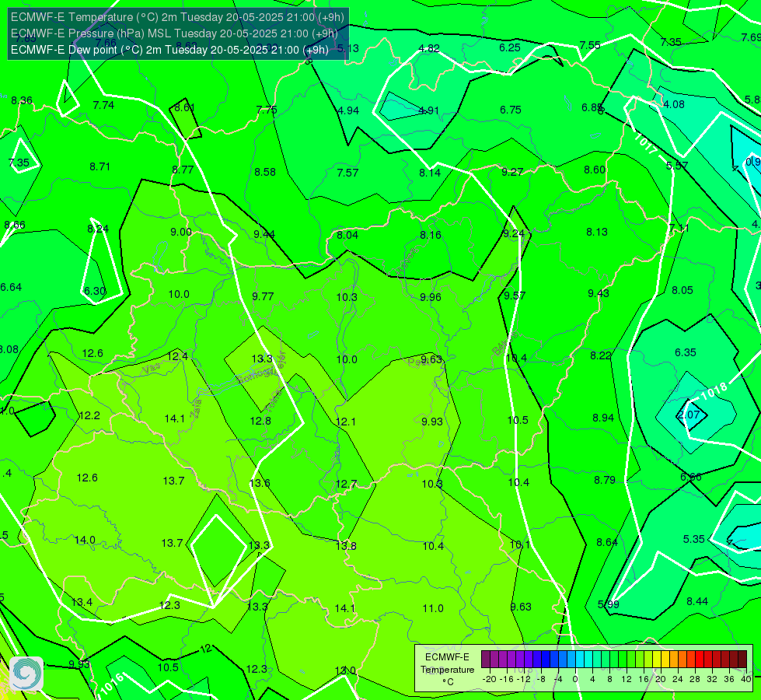Click the 13.4 temperature value
761x700 pixels.
pos(82,602)
